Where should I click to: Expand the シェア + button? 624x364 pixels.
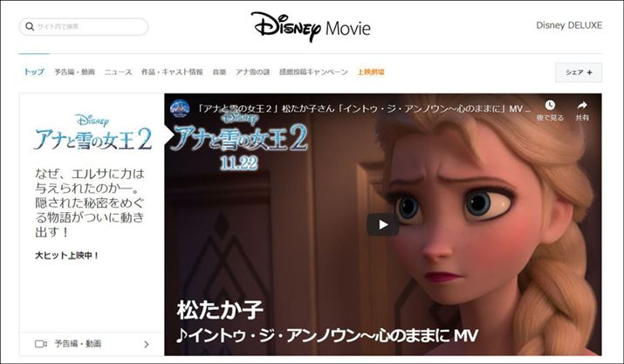pos(579,72)
